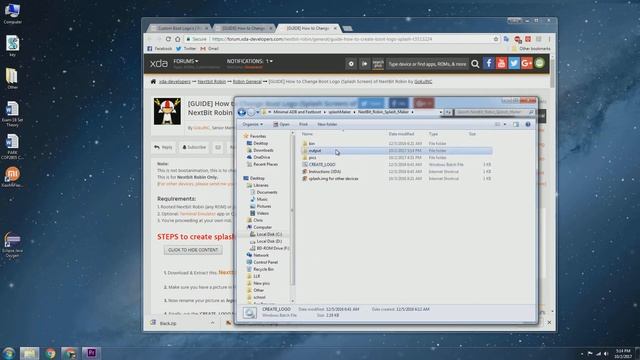Select Favorites in navigation pane

(258, 136)
